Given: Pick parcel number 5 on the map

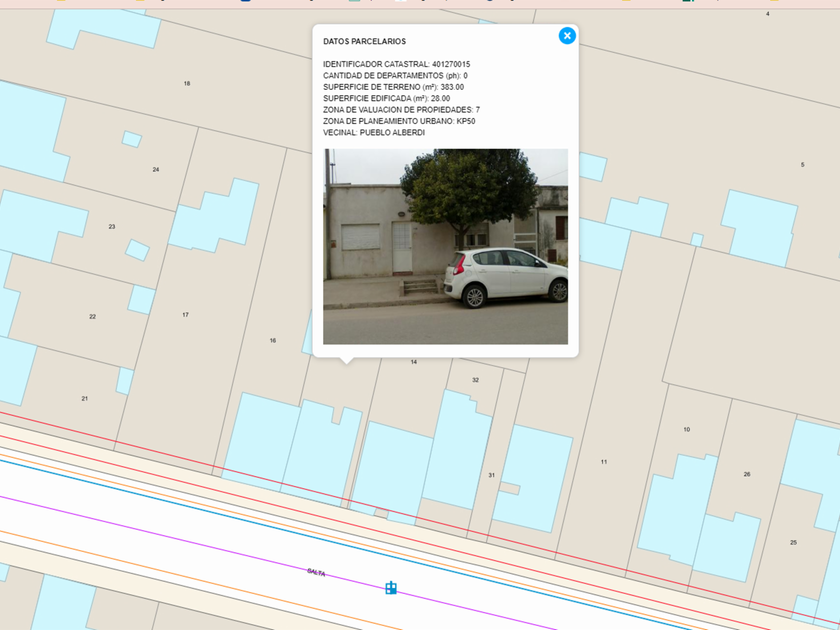Looking at the screenshot, I should pyautogui.click(x=802, y=165).
